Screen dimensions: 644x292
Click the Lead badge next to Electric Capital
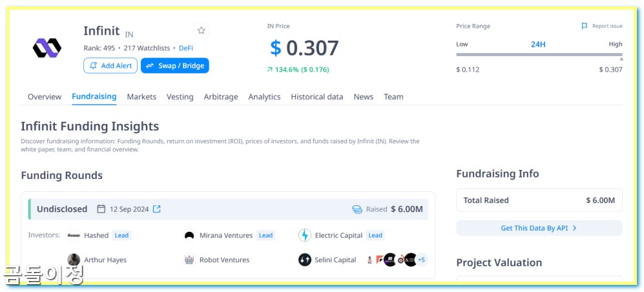tap(375, 235)
